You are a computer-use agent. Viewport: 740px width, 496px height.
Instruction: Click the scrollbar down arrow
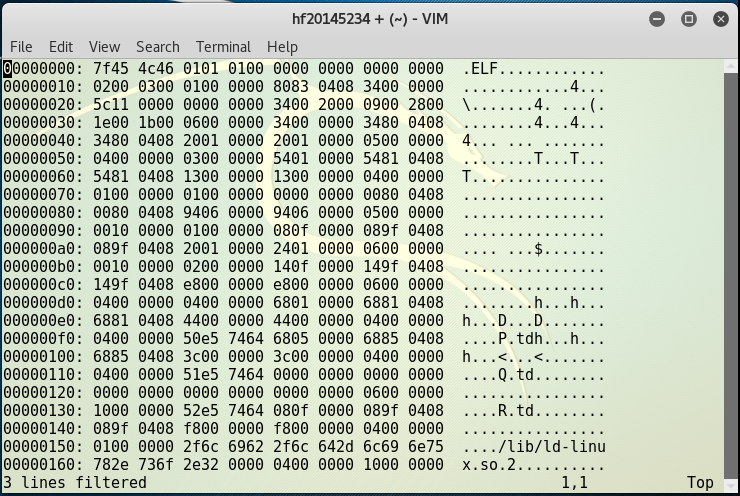coord(731,485)
